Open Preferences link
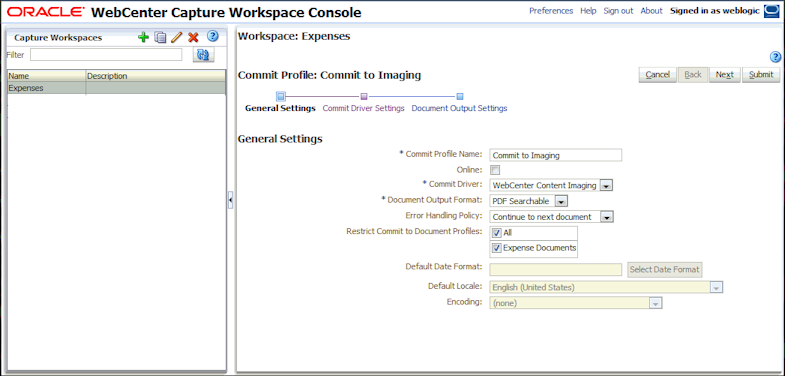The image size is (785, 376). [551, 11]
